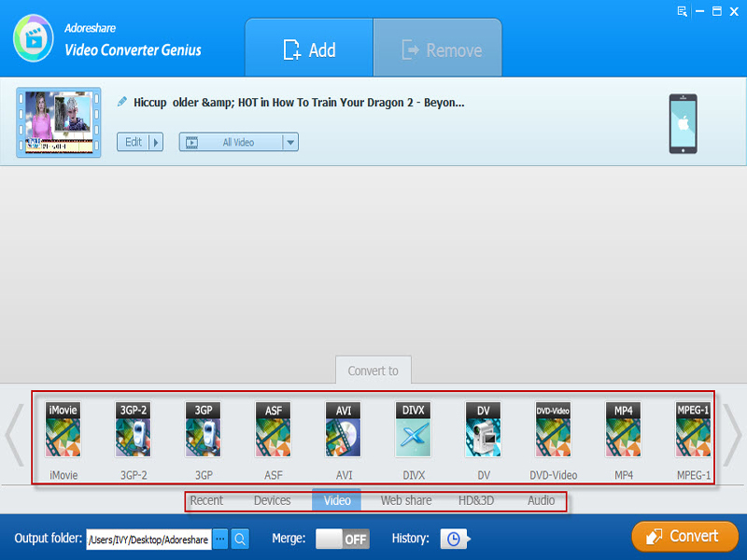Choose AVI as the output format
The width and height of the screenshot is (747, 560).
(x=344, y=429)
